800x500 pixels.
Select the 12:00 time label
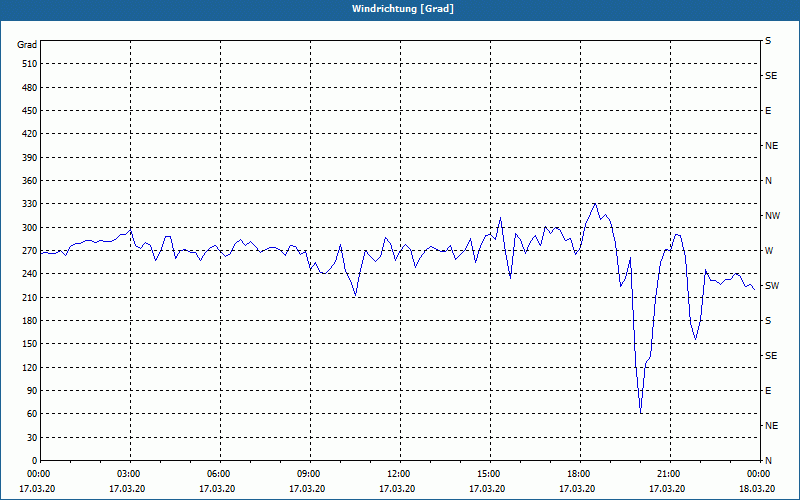[400, 474]
